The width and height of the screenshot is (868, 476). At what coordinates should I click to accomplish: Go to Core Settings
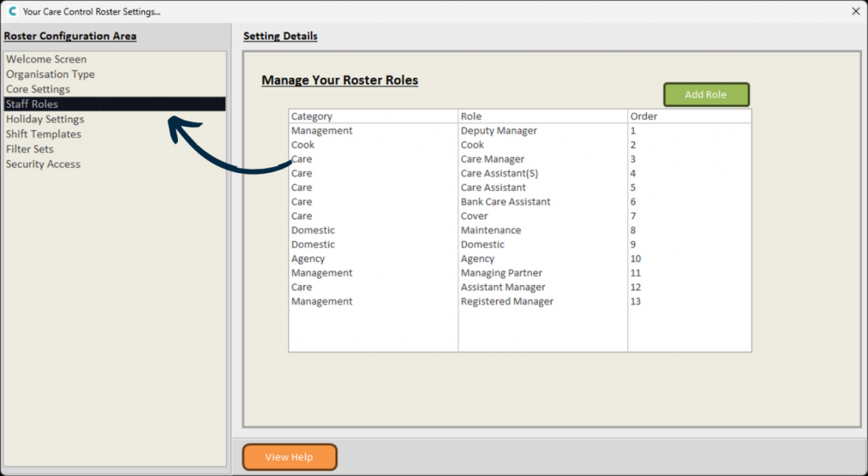pyautogui.click(x=38, y=89)
